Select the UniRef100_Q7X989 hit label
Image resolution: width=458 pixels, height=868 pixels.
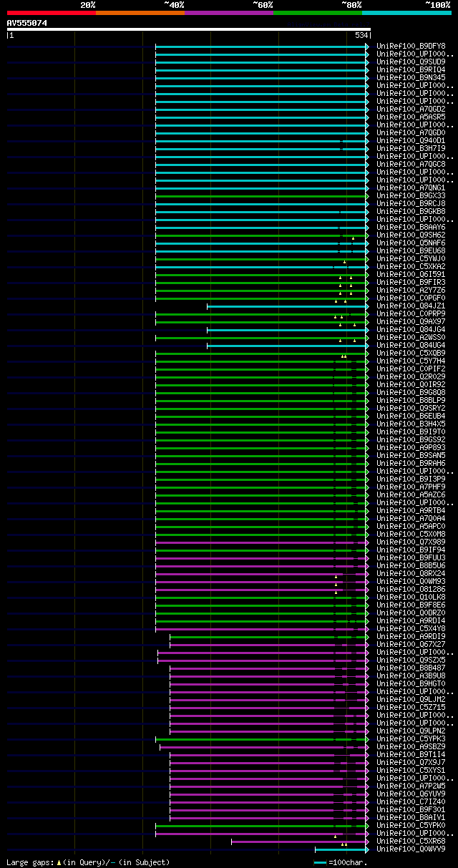point(411,542)
